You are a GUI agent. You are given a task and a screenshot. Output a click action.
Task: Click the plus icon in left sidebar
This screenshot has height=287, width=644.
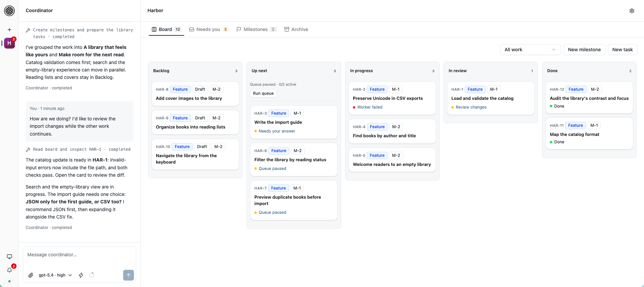coord(9,30)
